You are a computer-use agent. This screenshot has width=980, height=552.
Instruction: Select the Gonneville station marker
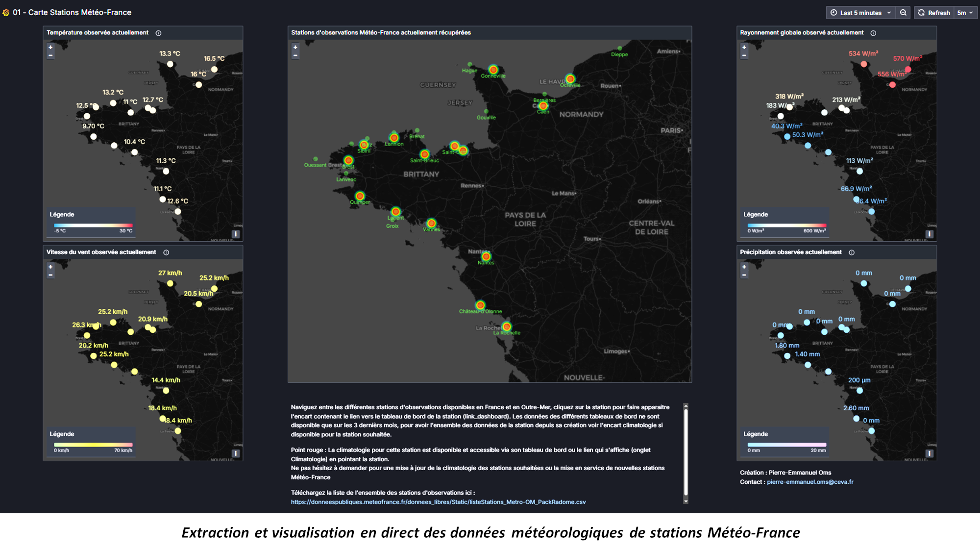[493, 70]
